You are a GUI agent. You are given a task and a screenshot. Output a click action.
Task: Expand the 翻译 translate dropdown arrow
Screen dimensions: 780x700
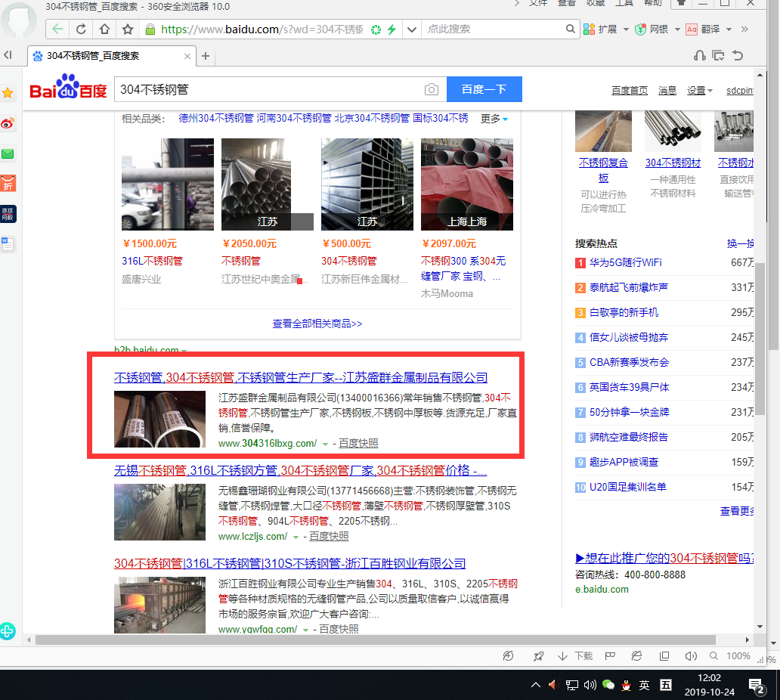tap(727, 29)
